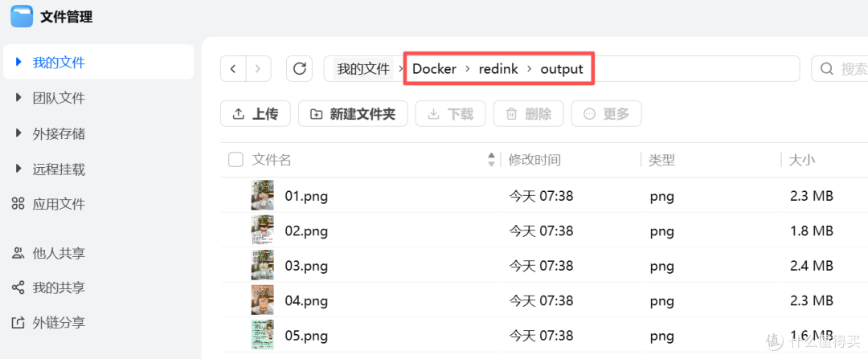Viewport: 868px width, 359px height.
Task: Click the 新建文件夹 button
Action: (353, 114)
